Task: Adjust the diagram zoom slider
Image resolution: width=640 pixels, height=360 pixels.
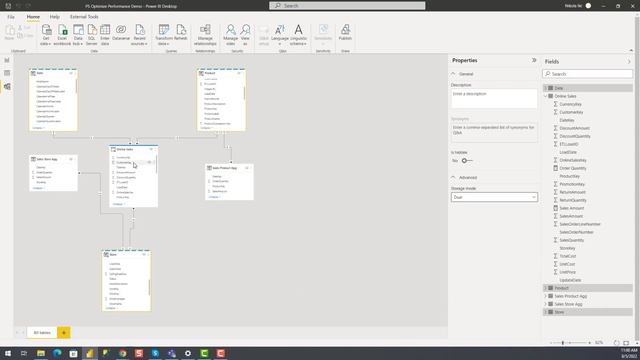Action: coord(563,343)
